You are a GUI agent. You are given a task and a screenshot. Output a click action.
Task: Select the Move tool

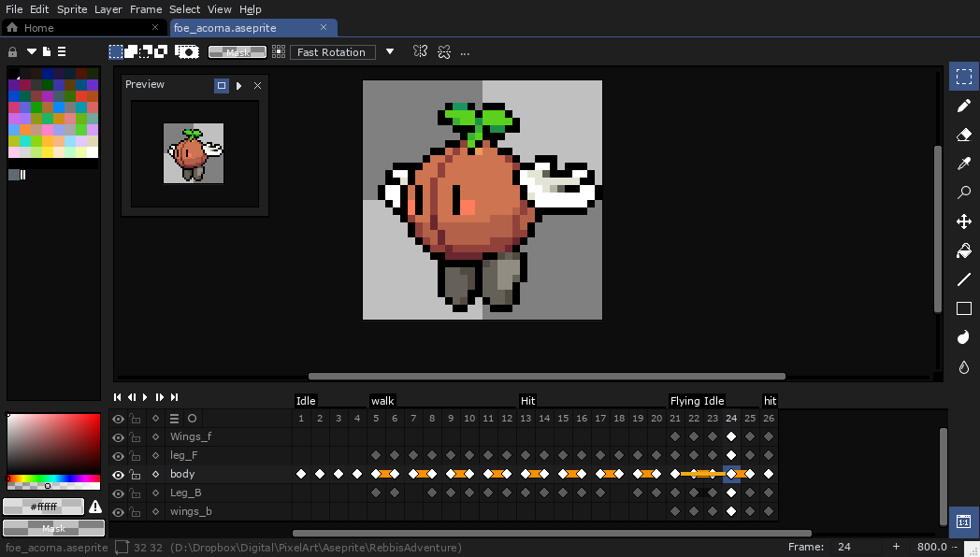pyautogui.click(x=964, y=221)
